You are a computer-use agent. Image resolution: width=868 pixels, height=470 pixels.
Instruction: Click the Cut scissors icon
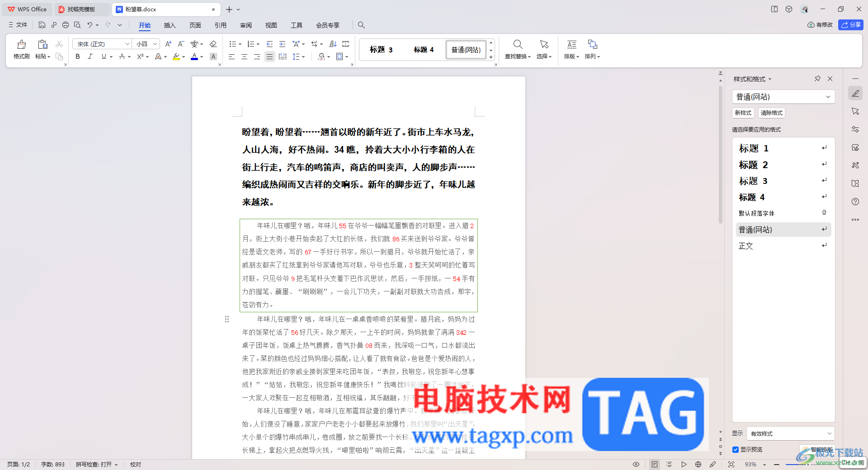coord(59,44)
